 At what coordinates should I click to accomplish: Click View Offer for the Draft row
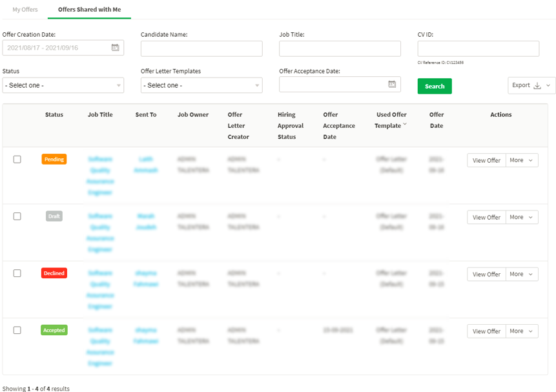[486, 218]
